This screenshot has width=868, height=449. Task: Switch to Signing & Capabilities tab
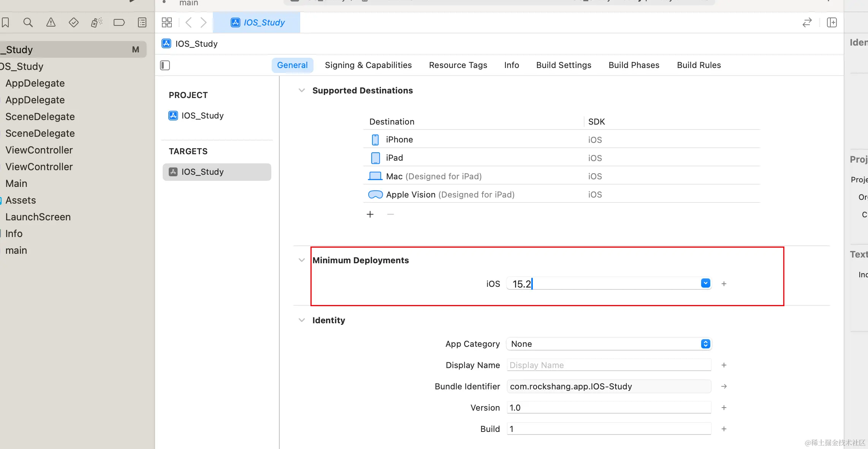pyautogui.click(x=368, y=65)
